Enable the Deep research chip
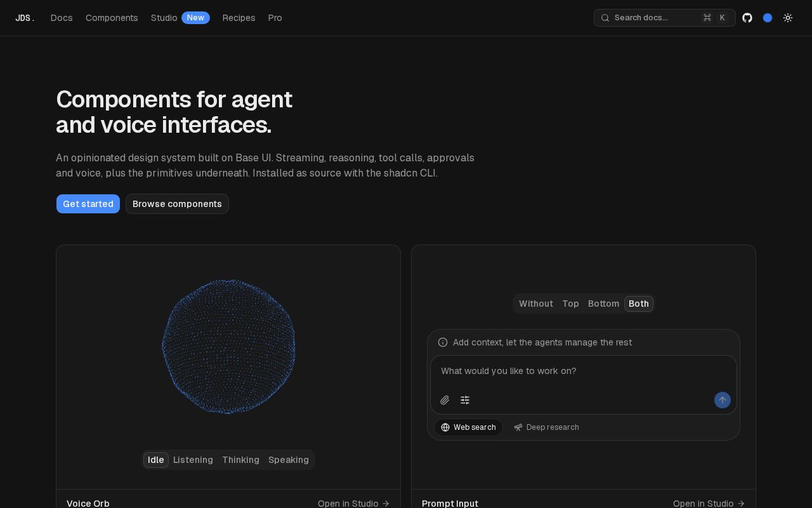This screenshot has height=508, width=812. tap(546, 427)
